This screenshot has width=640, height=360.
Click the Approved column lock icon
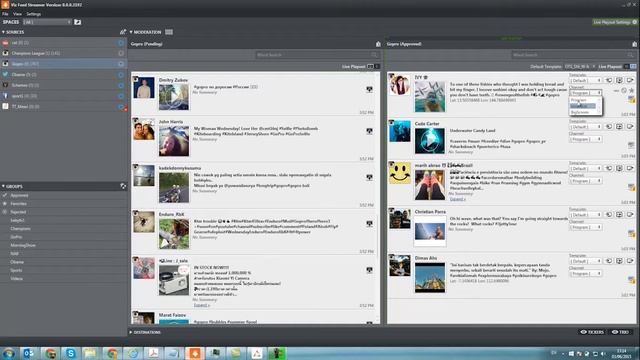(634, 44)
